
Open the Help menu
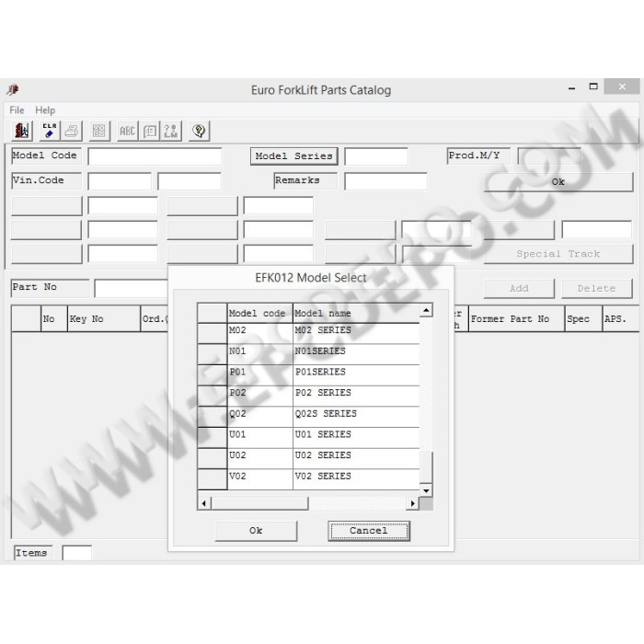click(x=45, y=110)
